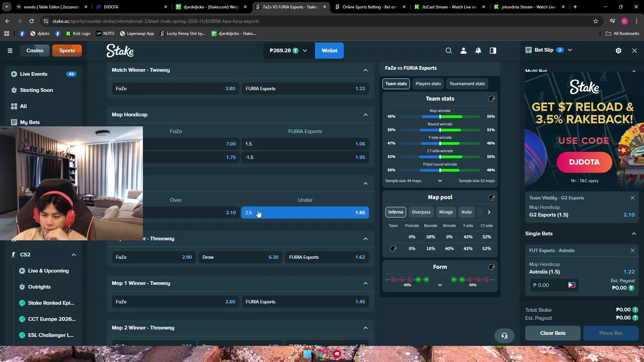Collapse the CS2 sidebar group
Screen dimensions: 644x362
[73, 255]
